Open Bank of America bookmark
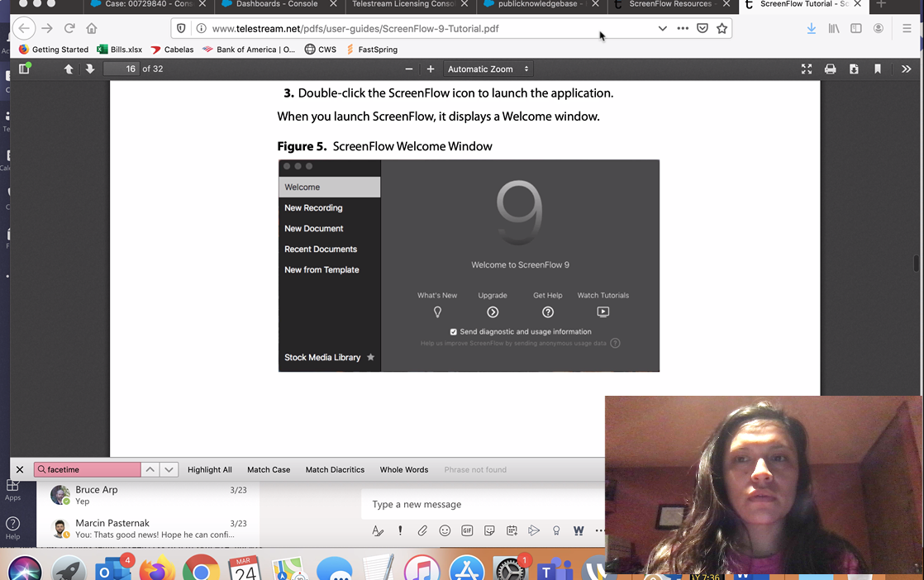This screenshot has width=924, height=580. click(249, 50)
